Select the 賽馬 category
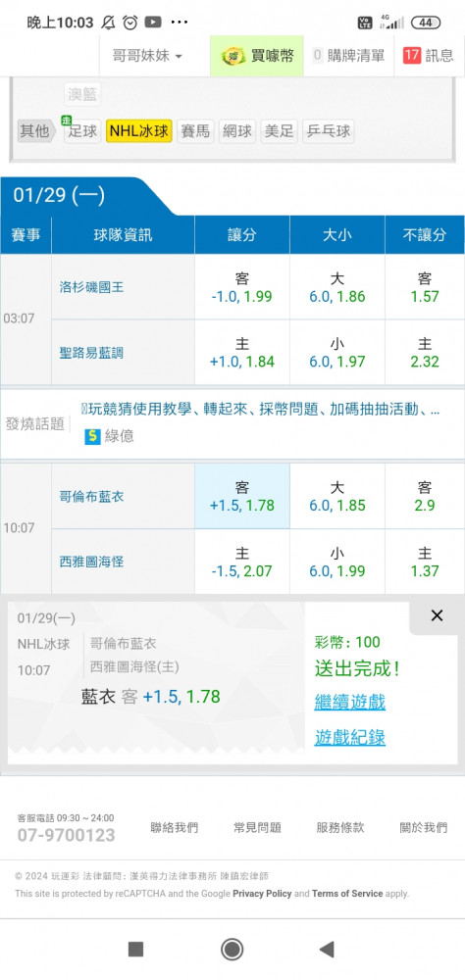Image resolution: width=465 pixels, height=980 pixels. (x=195, y=131)
